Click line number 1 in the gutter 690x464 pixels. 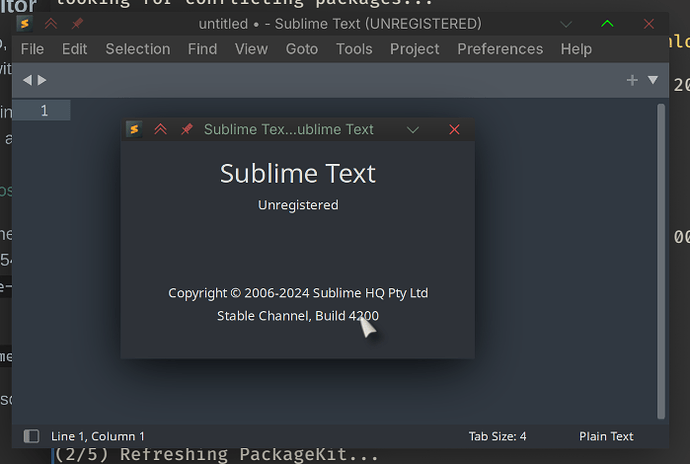pos(44,110)
